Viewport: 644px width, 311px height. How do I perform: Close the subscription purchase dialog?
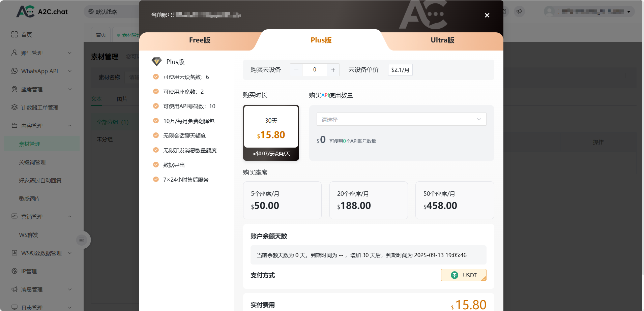pyautogui.click(x=487, y=15)
